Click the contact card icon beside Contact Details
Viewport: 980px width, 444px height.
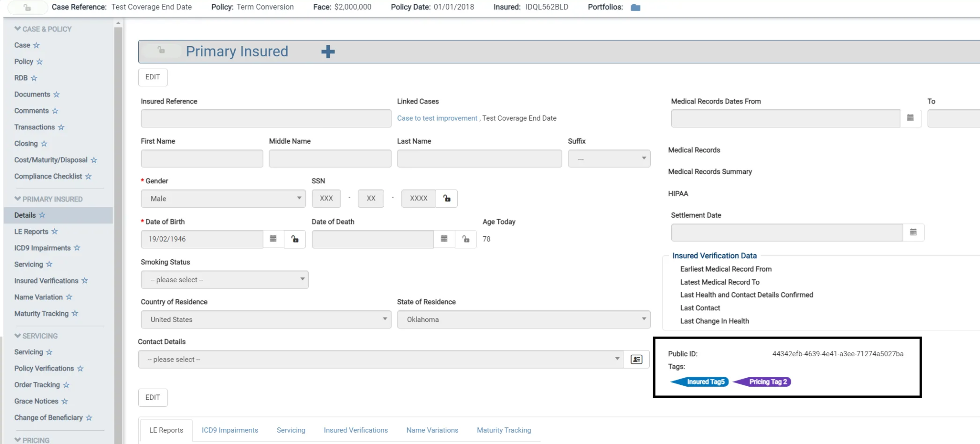[x=636, y=360]
